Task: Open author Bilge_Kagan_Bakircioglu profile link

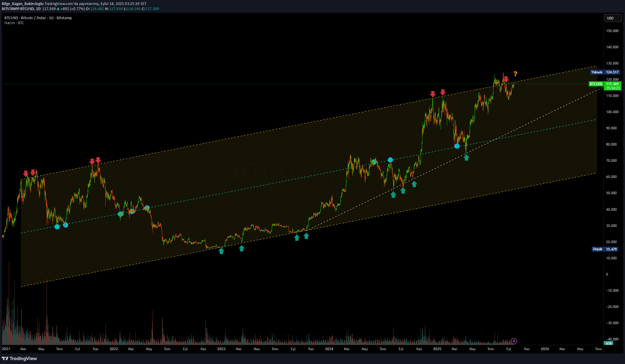Action: coord(22,4)
